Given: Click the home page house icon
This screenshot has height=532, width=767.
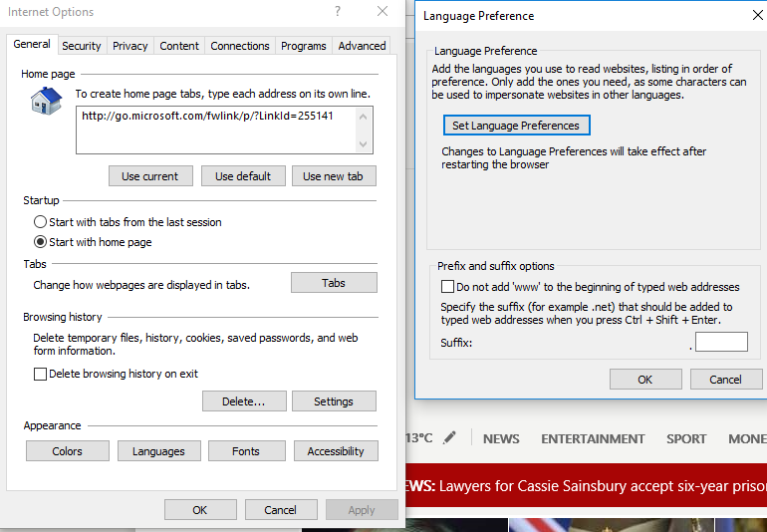Looking at the screenshot, I should tap(47, 101).
